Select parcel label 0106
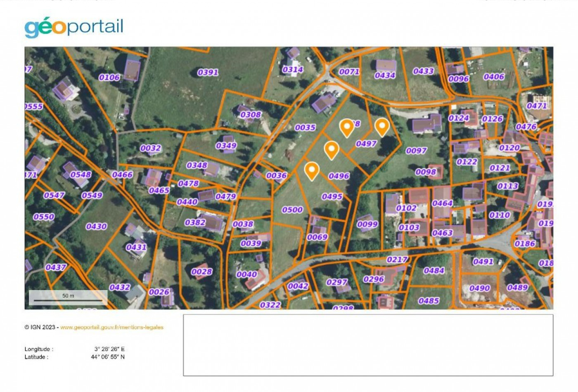Viewport: 578px width, 392px height. click(110, 77)
